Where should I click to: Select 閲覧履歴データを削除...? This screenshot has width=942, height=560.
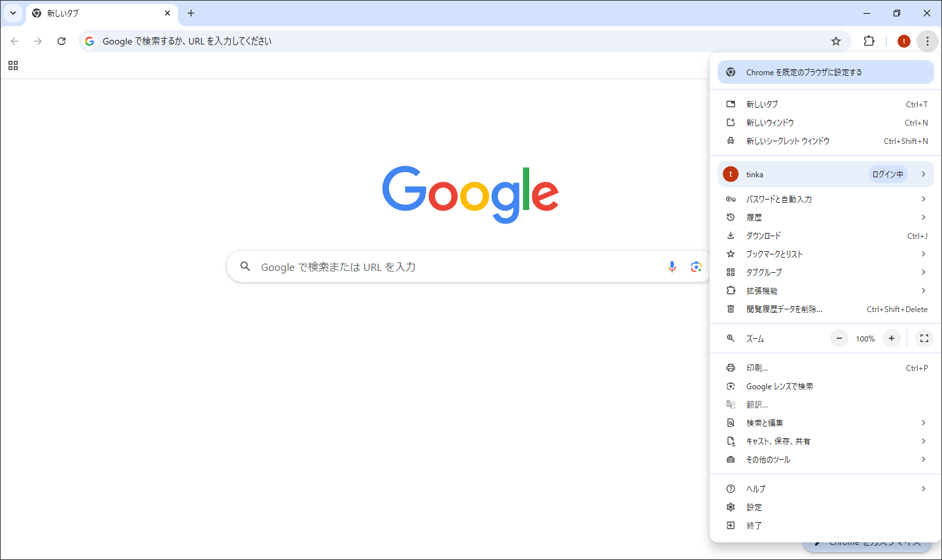pos(826,309)
